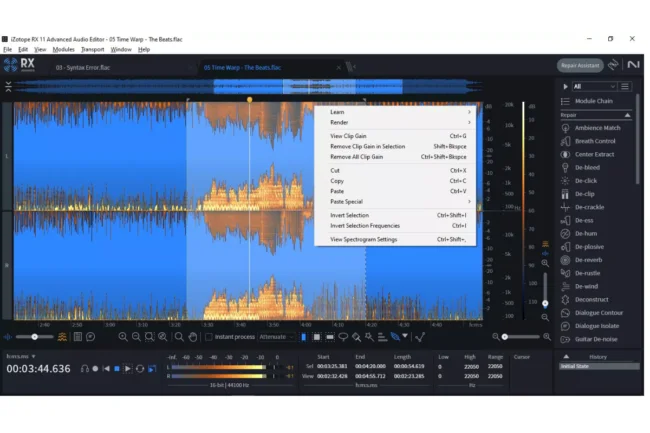Viewport: 650px width, 433px height.
Task: Choose View Spectrogram Settings
Action: pos(395,239)
